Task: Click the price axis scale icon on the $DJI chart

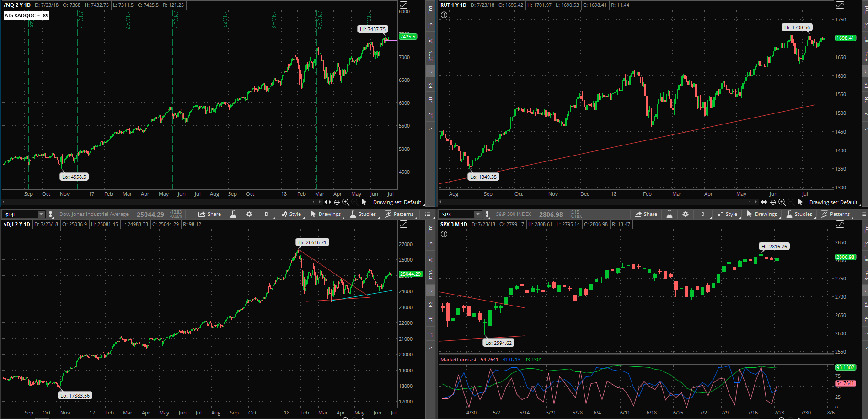Action: point(404,224)
